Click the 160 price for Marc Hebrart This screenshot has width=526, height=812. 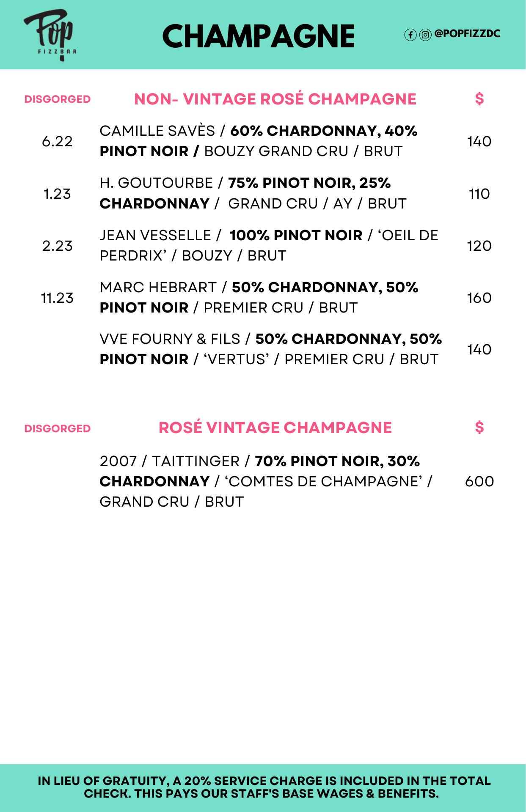pos(479,298)
